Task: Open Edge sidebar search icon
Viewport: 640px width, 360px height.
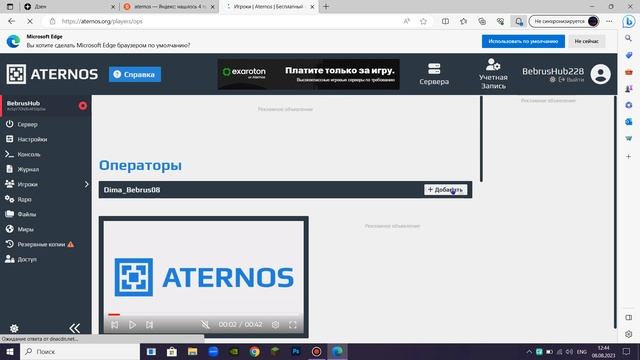Action: click(x=629, y=38)
